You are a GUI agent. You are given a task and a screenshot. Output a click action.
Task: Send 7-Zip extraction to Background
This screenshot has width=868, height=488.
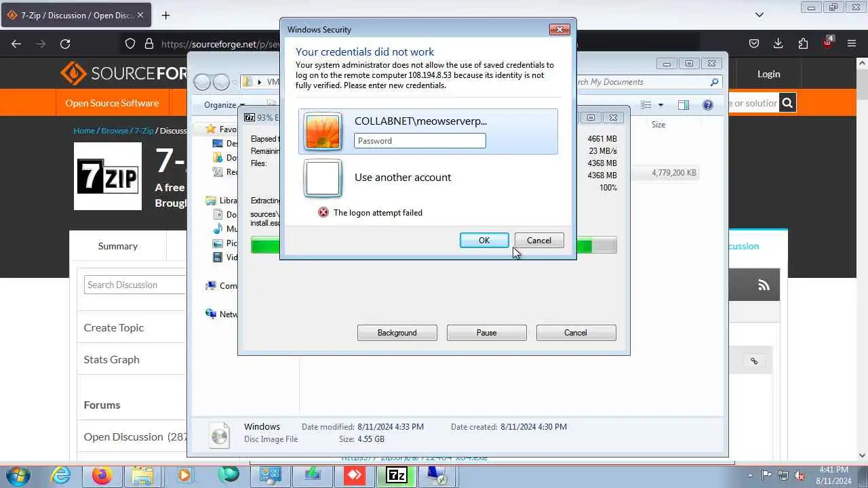coord(397,333)
